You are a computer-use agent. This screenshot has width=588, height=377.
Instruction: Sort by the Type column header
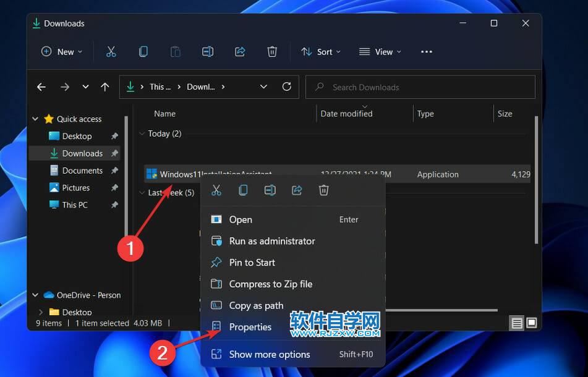[425, 114]
